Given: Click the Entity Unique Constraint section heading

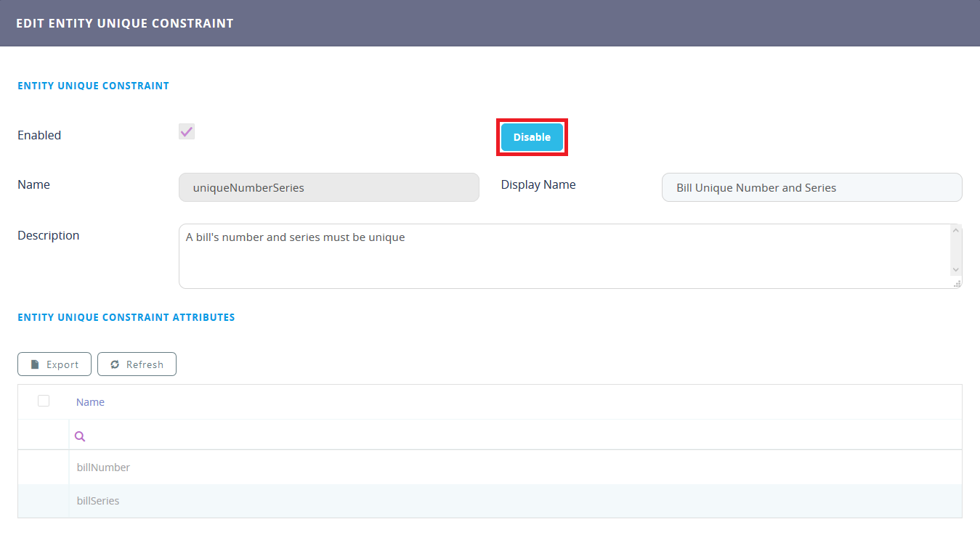Looking at the screenshot, I should click(93, 86).
